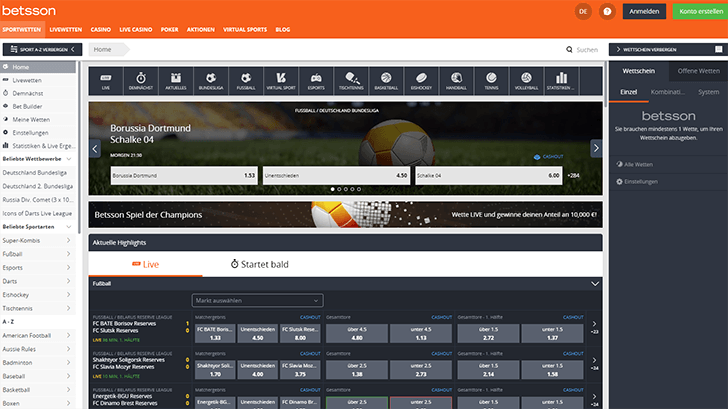Open the Aktionen top menu
Screen dimensions: 728x409
coord(201,29)
